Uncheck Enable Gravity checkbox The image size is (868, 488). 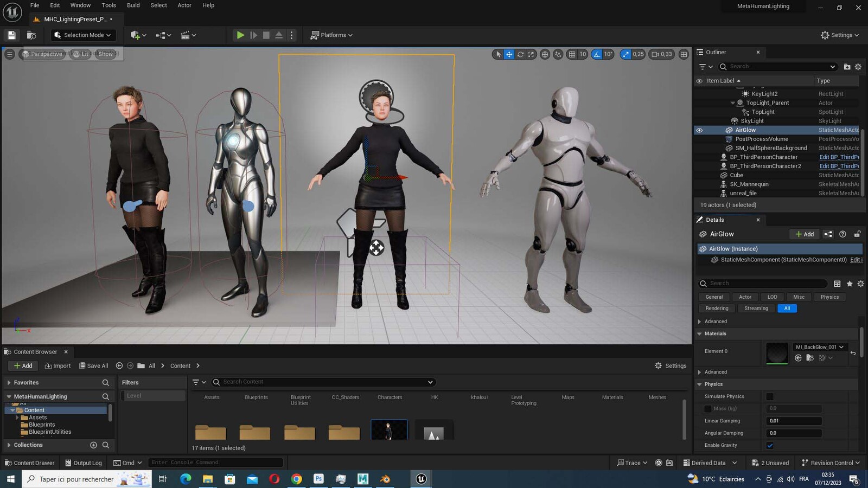tap(770, 446)
